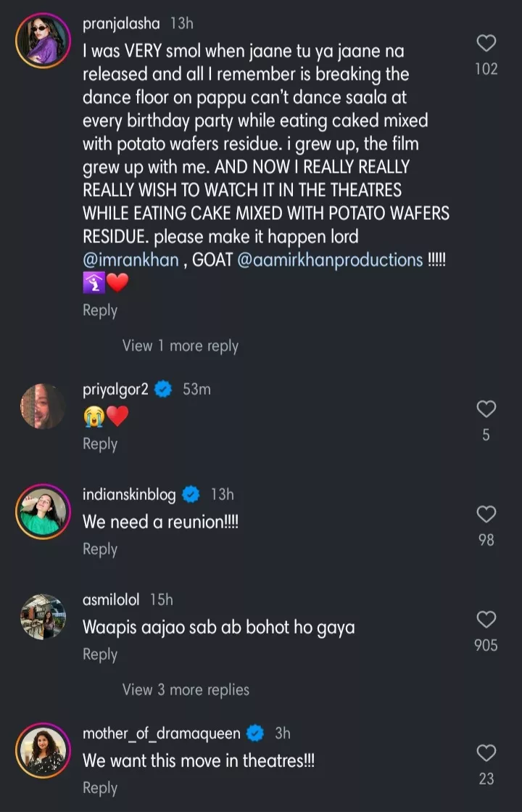Reply to indianskinblog's "We need a reunion" comment
522x812 pixels.
[100, 549]
